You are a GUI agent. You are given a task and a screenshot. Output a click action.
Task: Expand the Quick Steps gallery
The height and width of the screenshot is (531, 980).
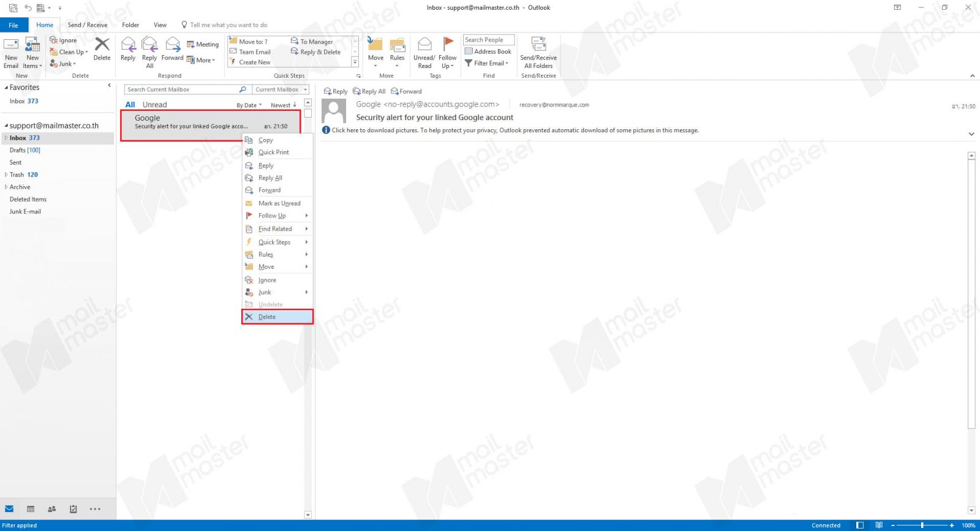355,62
